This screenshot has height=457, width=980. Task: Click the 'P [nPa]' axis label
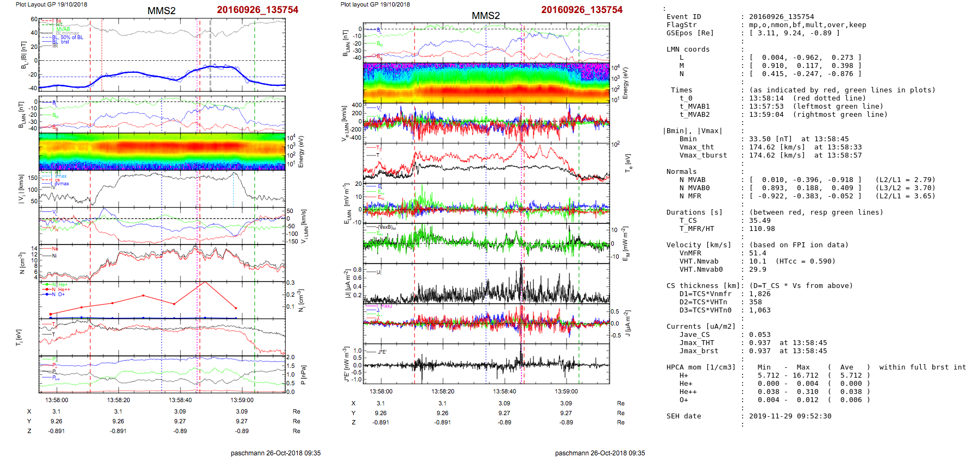304,374
